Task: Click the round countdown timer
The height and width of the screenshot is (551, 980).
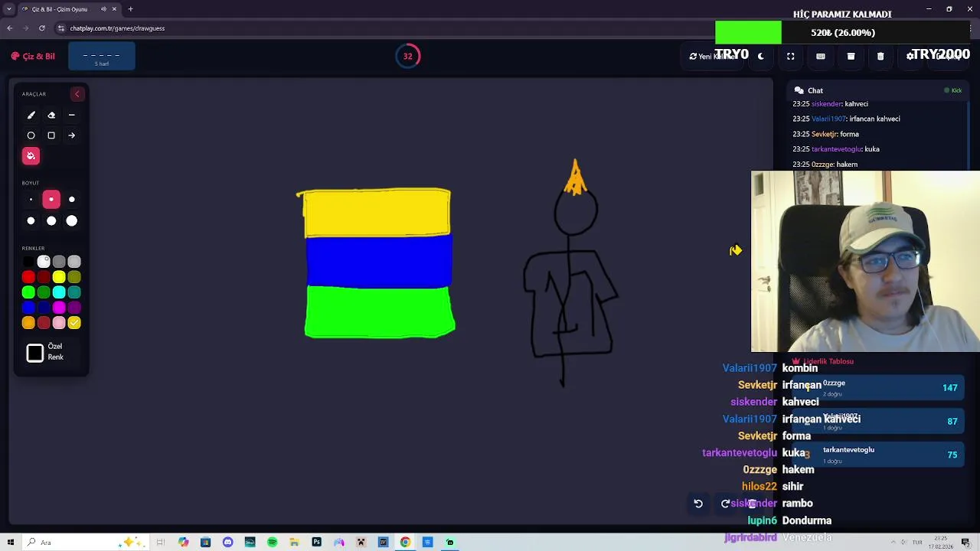Action: (408, 56)
